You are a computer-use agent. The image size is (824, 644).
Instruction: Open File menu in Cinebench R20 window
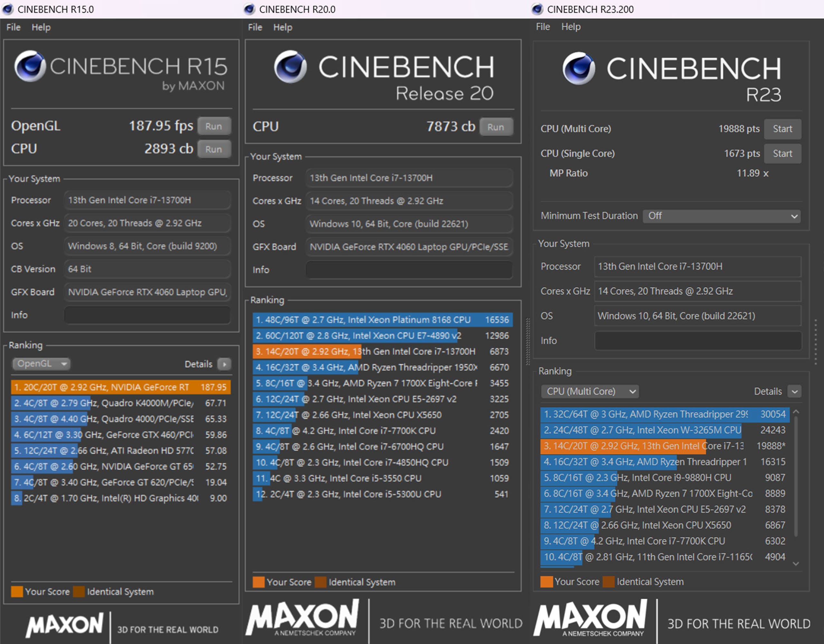click(x=255, y=27)
